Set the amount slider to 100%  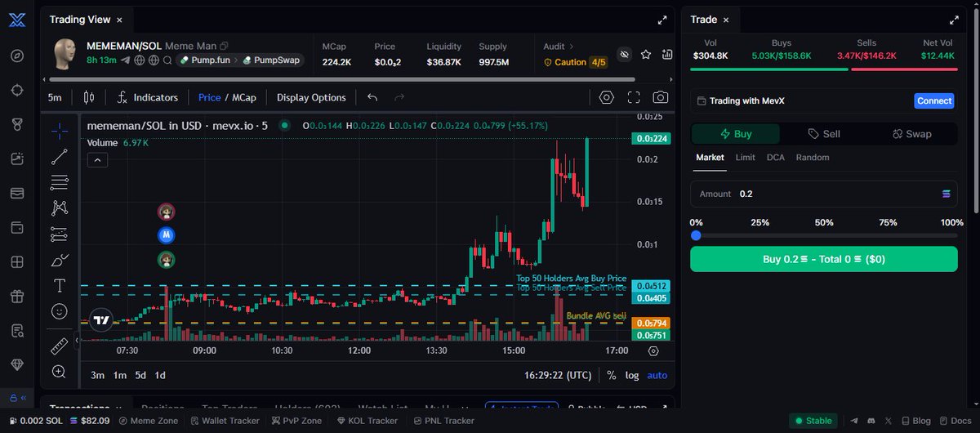951,222
